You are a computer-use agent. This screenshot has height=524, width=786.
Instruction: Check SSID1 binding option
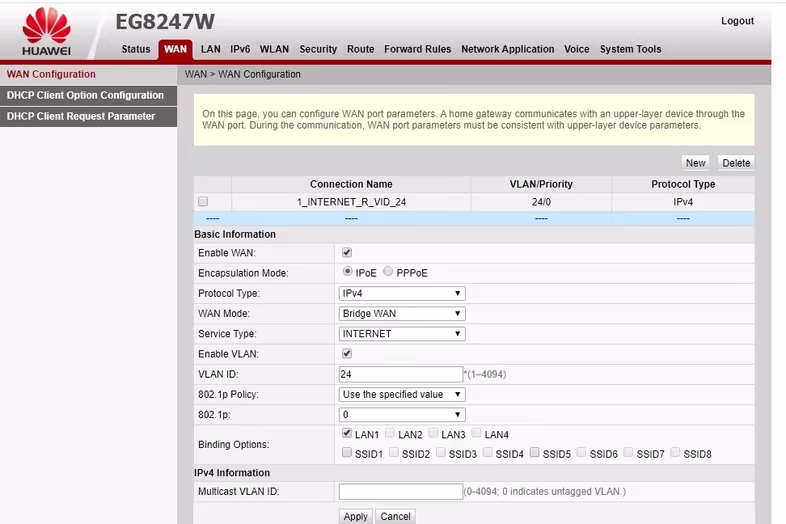click(x=346, y=452)
